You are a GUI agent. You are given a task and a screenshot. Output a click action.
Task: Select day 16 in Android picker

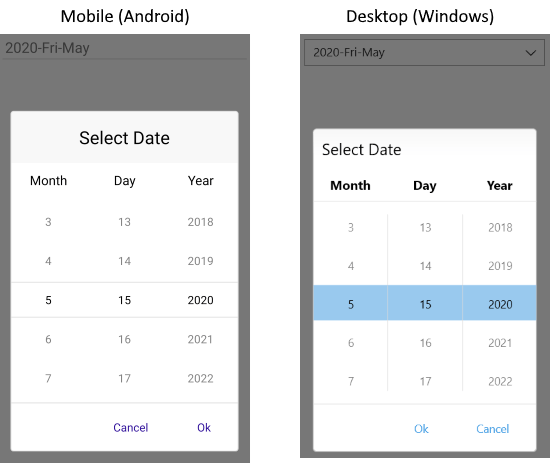pyautogui.click(x=125, y=339)
